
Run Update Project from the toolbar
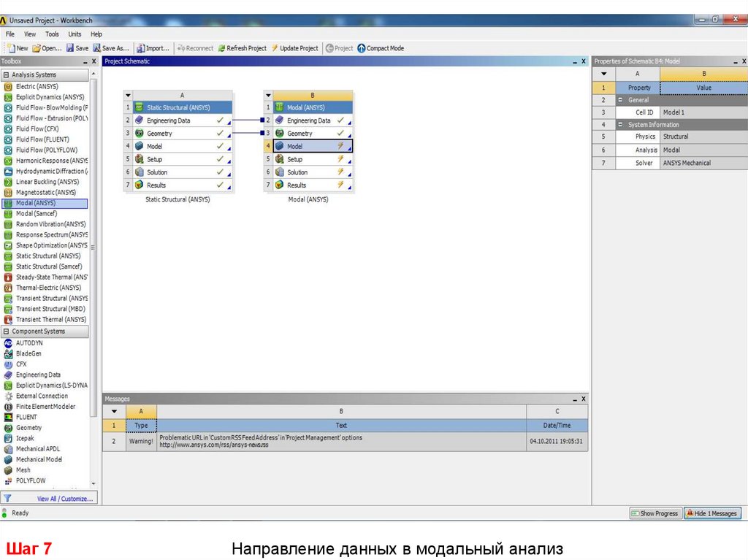pos(294,48)
